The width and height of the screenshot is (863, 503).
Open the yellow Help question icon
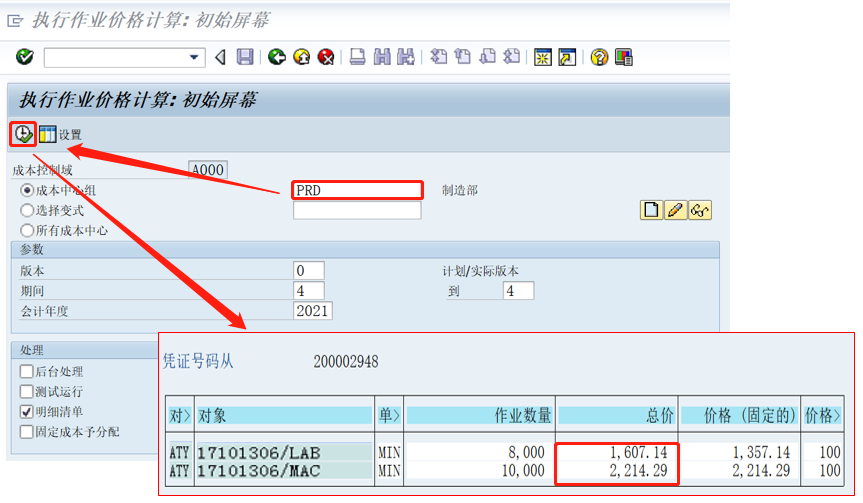click(599, 57)
